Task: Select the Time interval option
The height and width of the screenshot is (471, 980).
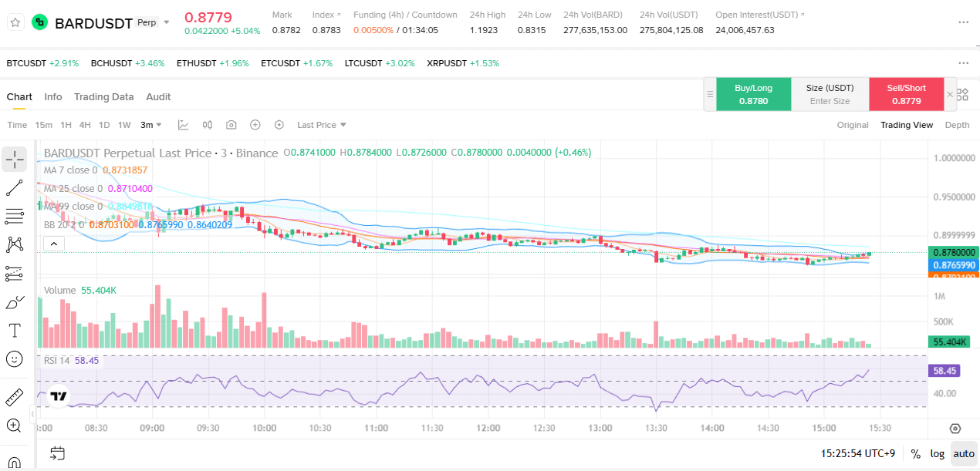Action: (17, 125)
